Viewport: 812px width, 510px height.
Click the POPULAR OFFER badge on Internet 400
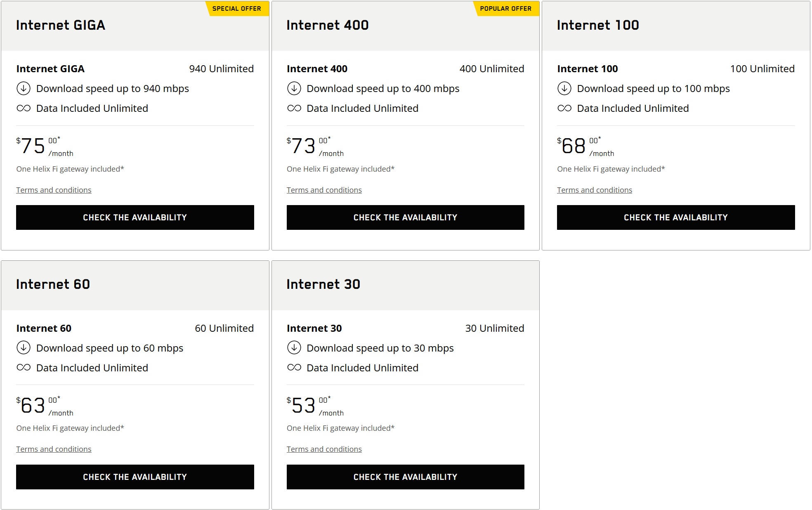[506, 8]
